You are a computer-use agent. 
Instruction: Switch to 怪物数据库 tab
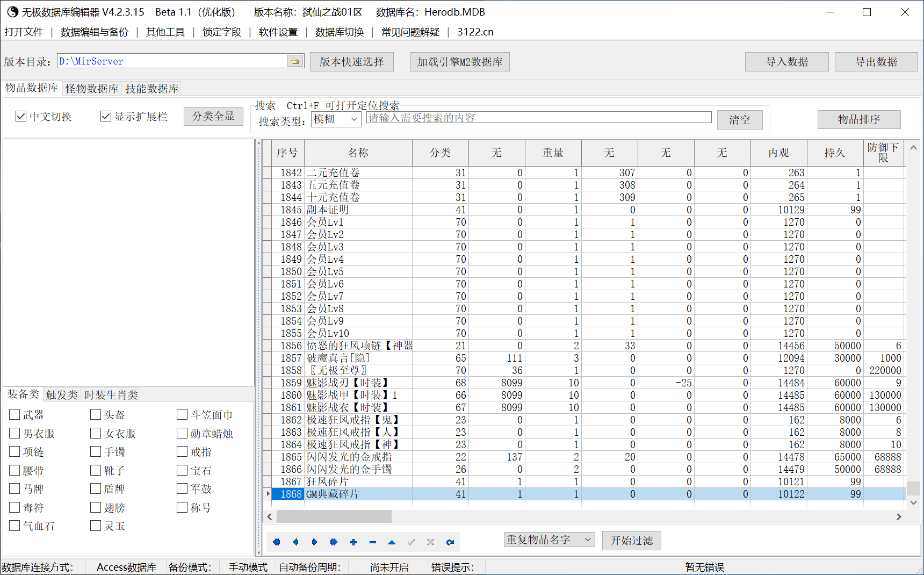click(x=92, y=89)
